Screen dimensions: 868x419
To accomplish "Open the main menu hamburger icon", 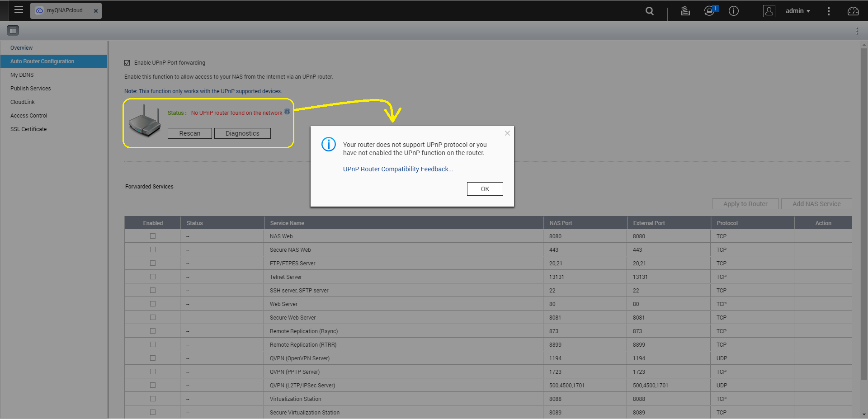I will (x=19, y=9).
